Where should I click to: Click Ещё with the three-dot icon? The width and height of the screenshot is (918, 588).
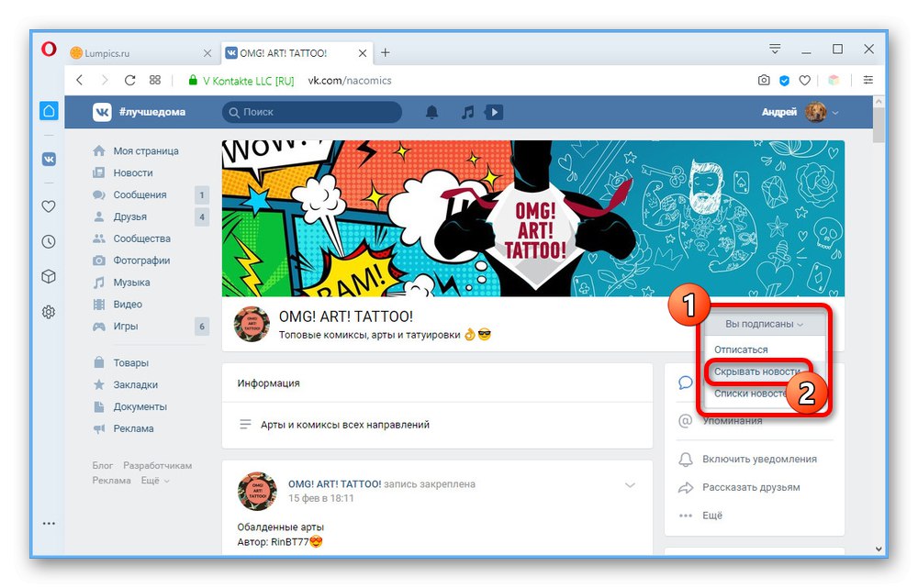point(712,516)
